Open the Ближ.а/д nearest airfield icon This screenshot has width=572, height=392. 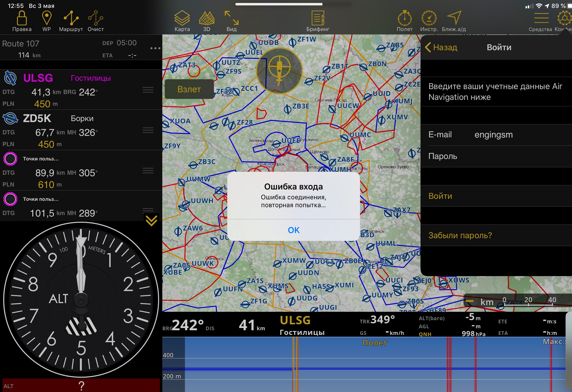(x=454, y=18)
